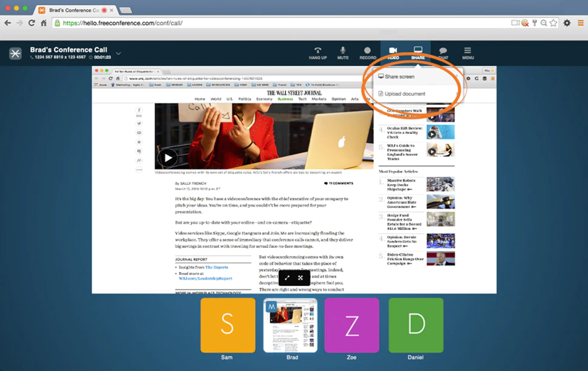This screenshot has width=588, height=371.
Task: Open the Upload document submenu arrow
Action: pyautogui.click(x=457, y=93)
